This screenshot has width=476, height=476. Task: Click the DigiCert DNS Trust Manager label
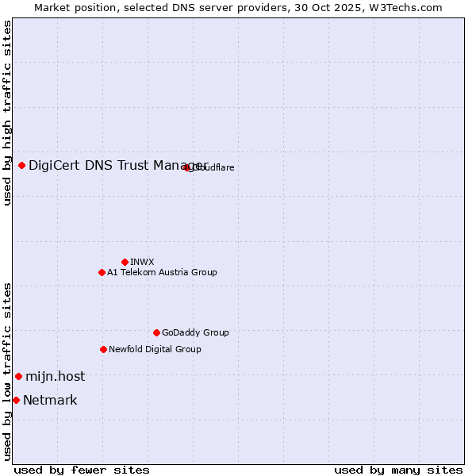pos(117,165)
